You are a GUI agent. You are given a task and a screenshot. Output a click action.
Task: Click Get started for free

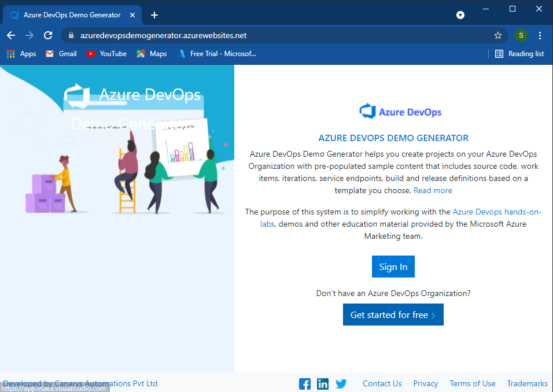pyautogui.click(x=393, y=315)
